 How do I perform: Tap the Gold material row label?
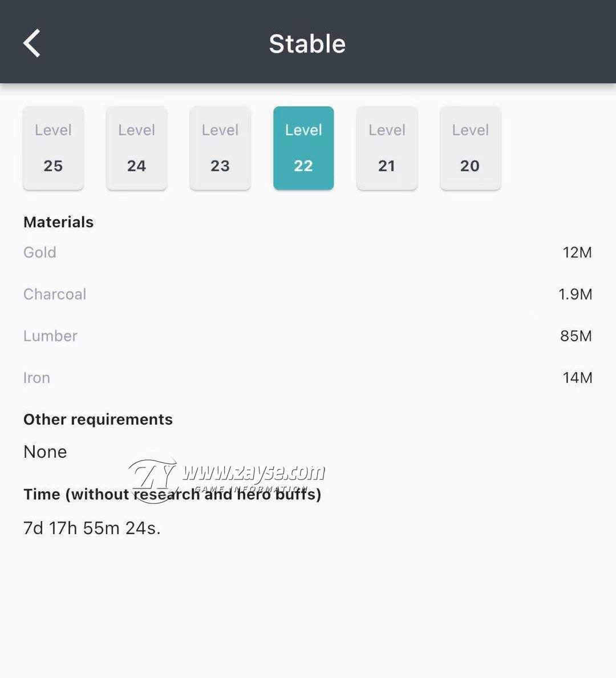(40, 252)
